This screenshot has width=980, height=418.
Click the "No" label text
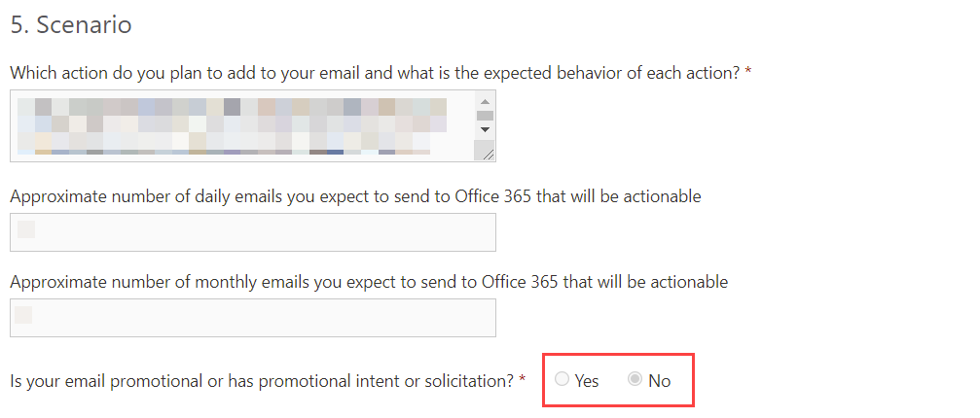(x=660, y=381)
